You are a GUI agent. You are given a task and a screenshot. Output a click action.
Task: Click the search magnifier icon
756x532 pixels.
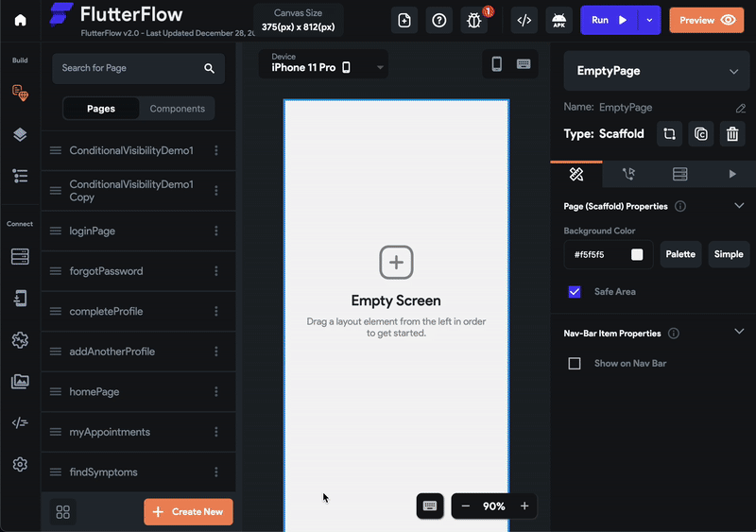(209, 68)
